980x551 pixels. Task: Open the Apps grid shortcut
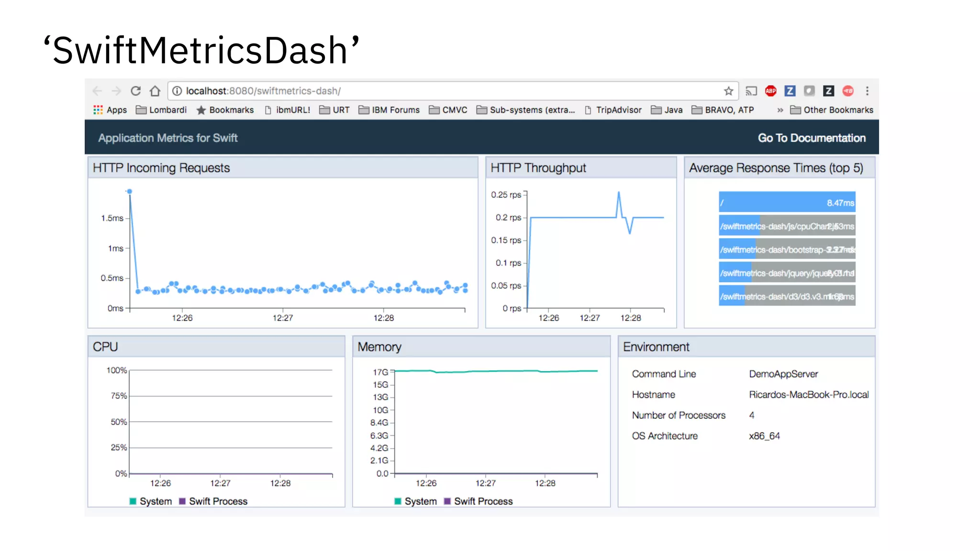[110, 110]
